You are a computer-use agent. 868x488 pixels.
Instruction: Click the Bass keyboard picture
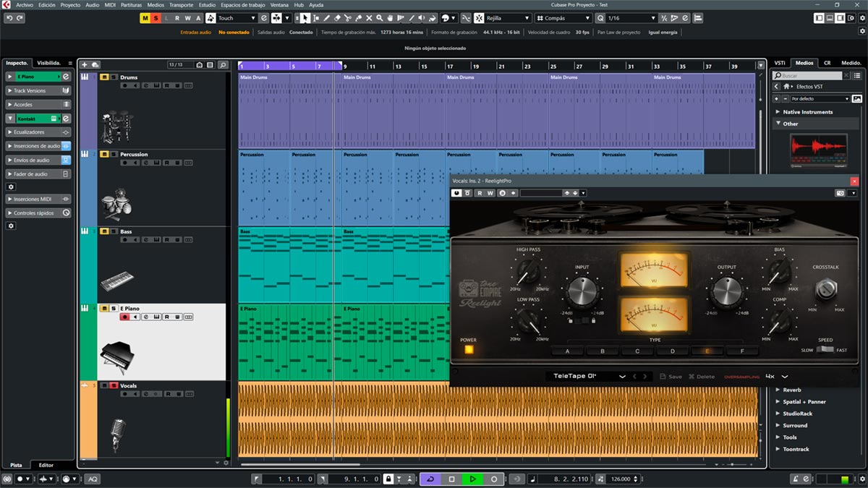coord(116,281)
